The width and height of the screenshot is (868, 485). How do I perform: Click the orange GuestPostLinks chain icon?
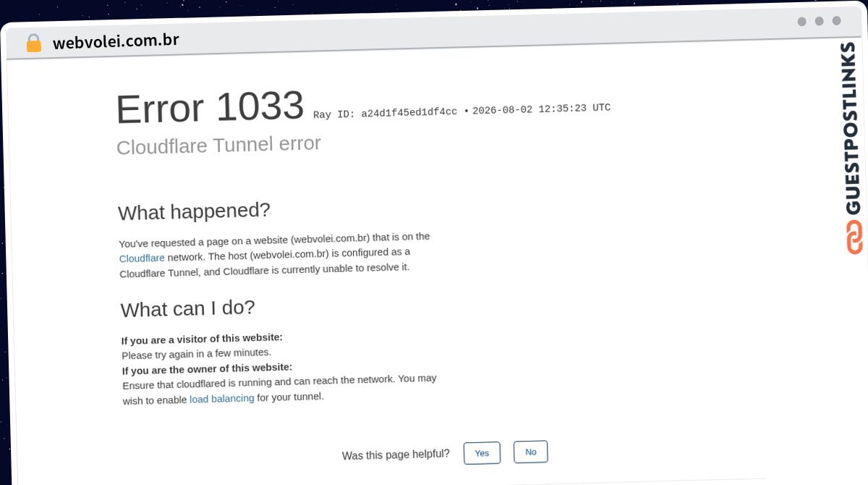tap(854, 237)
